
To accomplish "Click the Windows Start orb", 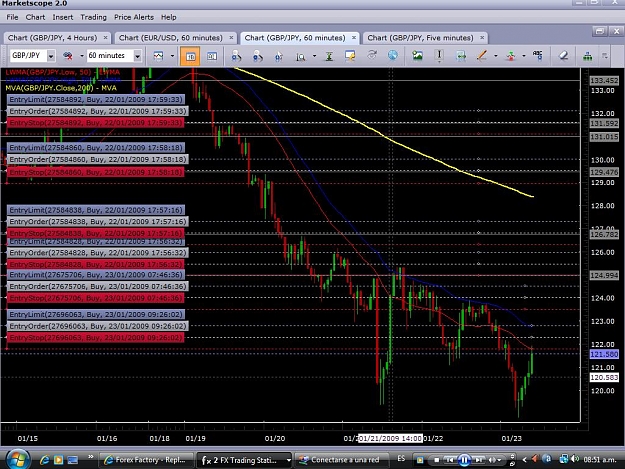I will tap(16, 459).
